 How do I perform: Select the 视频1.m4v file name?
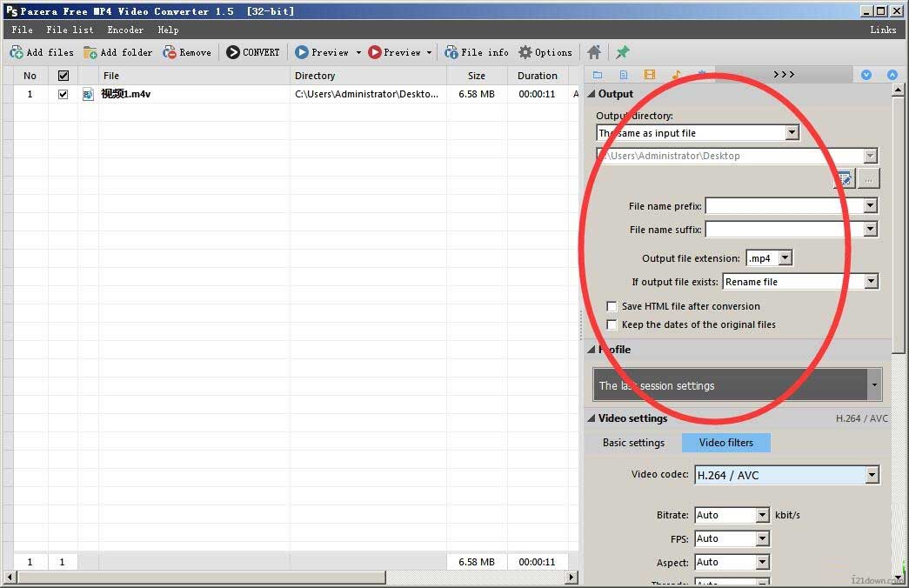tap(126, 94)
